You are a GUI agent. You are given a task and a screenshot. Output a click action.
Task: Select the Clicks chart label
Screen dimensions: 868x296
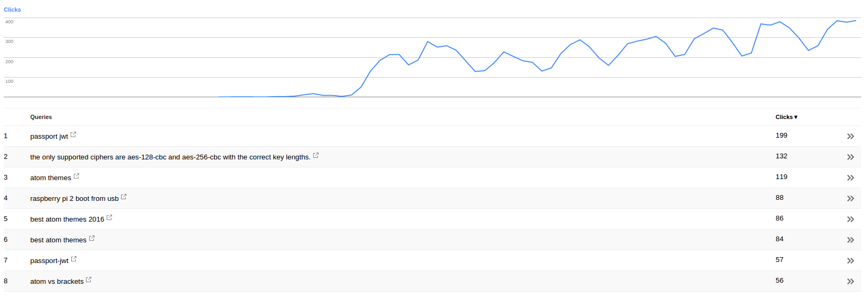point(12,10)
